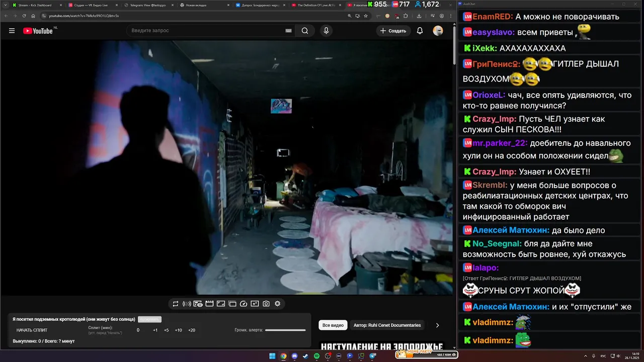Click the browser address bar URL
644x362 pixels.
pyautogui.click(x=84, y=16)
